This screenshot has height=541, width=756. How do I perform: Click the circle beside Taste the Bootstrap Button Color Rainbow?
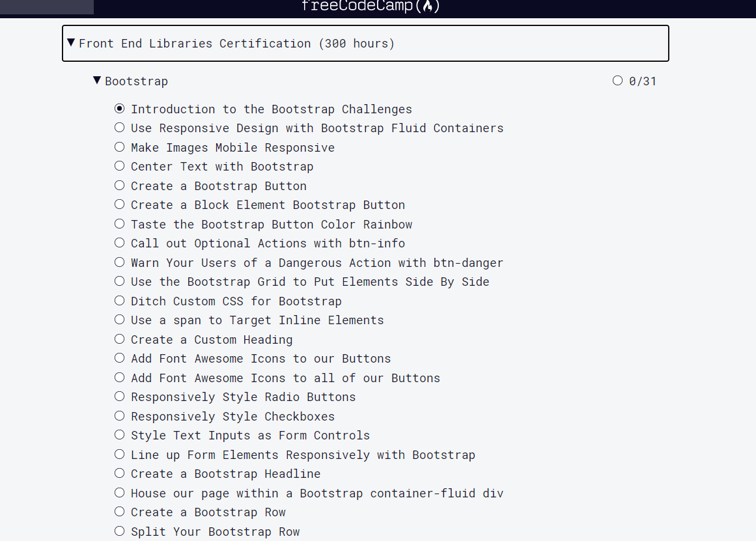(x=120, y=224)
